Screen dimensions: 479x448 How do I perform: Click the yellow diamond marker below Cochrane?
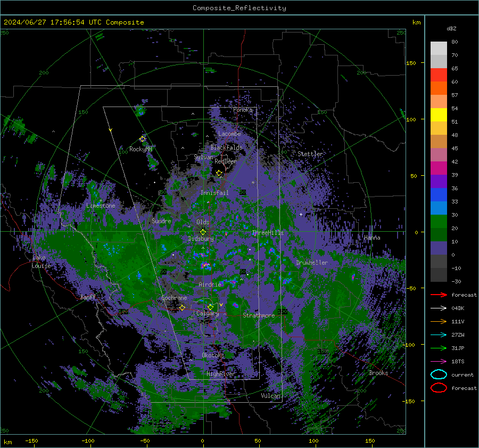183,308
